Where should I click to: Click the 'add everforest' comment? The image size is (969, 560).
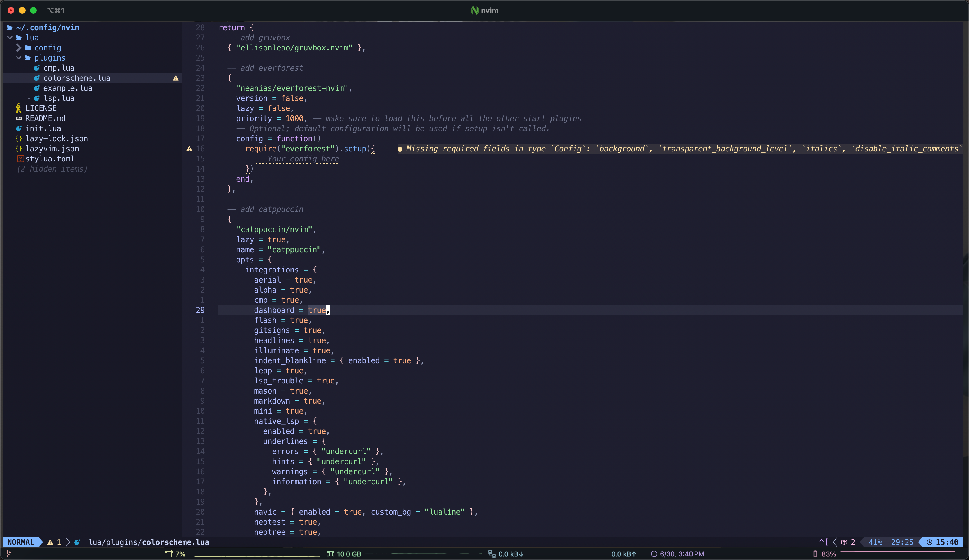[x=265, y=68]
